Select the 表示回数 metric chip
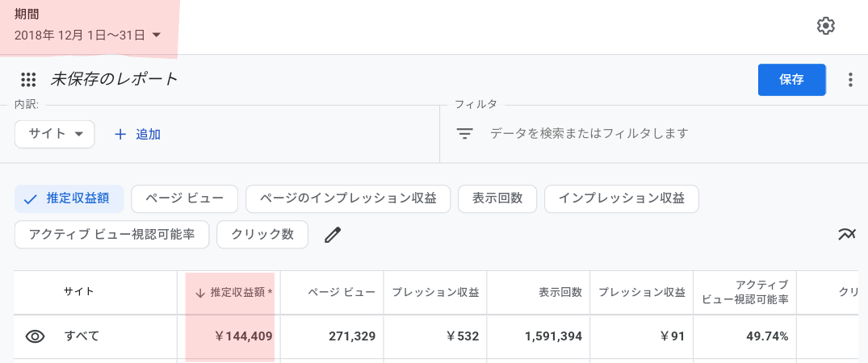 497,198
